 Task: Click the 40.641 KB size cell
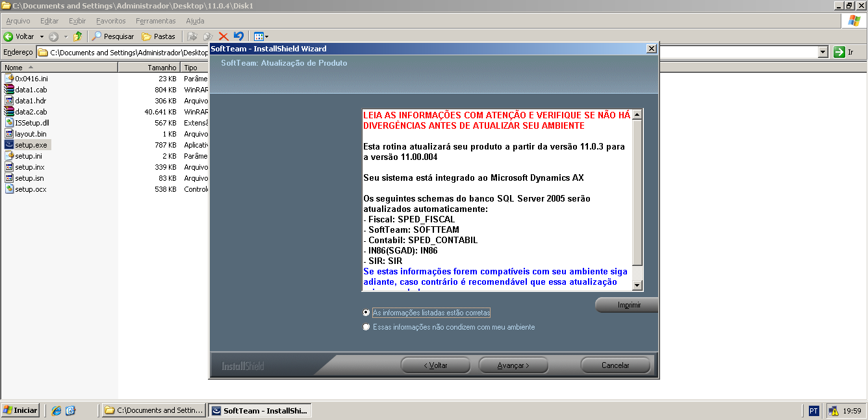161,112
